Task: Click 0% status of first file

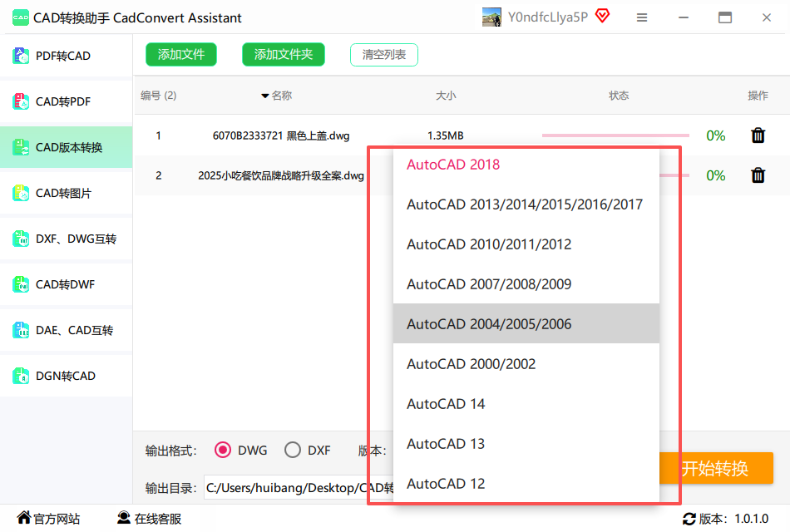Action: tap(715, 135)
